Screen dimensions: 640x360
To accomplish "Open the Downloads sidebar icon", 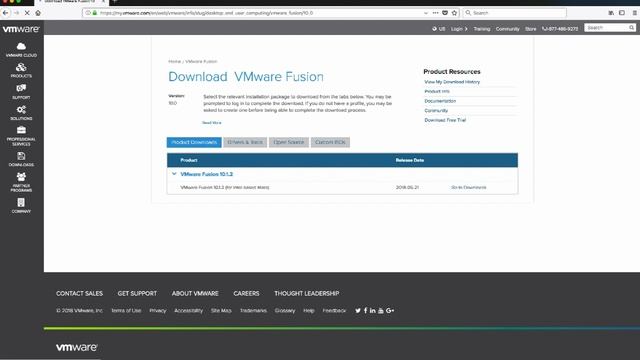I will click(x=21, y=159).
